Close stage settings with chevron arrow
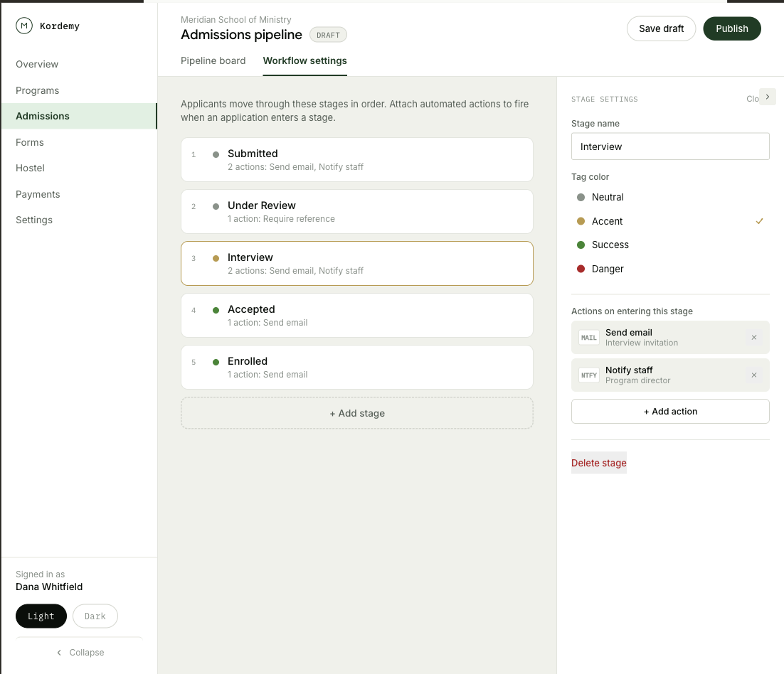Image resolution: width=784 pixels, height=674 pixels. 768,97
